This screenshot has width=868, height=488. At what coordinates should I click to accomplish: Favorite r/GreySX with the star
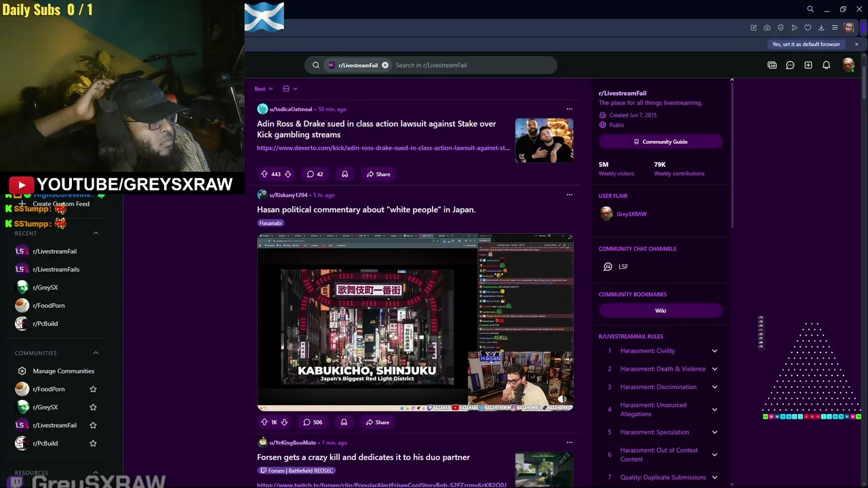pyautogui.click(x=93, y=407)
